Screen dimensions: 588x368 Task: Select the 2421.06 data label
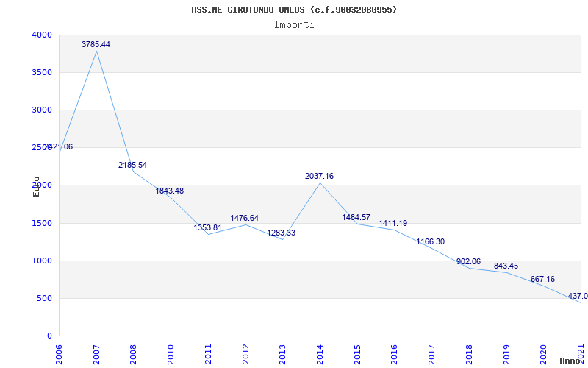click(59, 146)
